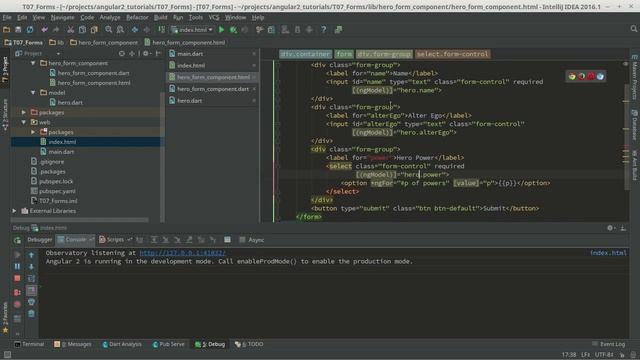Image resolution: width=640 pixels, height=360 pixels.
Task: Open the Navigate menu
Action: point(62,18)
